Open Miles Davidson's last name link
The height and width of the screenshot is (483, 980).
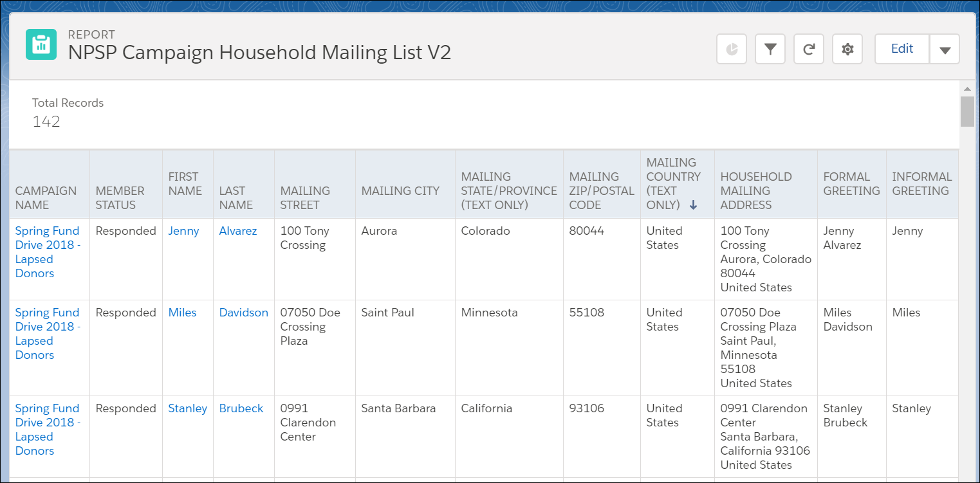243,312
